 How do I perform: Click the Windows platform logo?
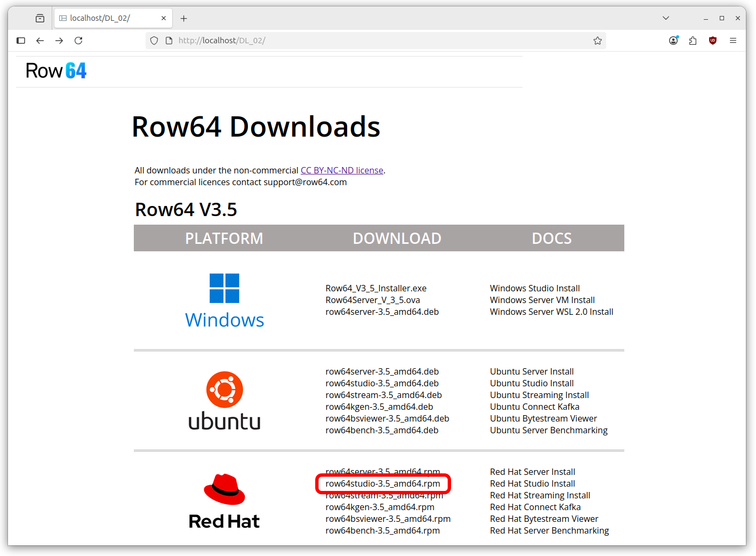pos(224,301)
